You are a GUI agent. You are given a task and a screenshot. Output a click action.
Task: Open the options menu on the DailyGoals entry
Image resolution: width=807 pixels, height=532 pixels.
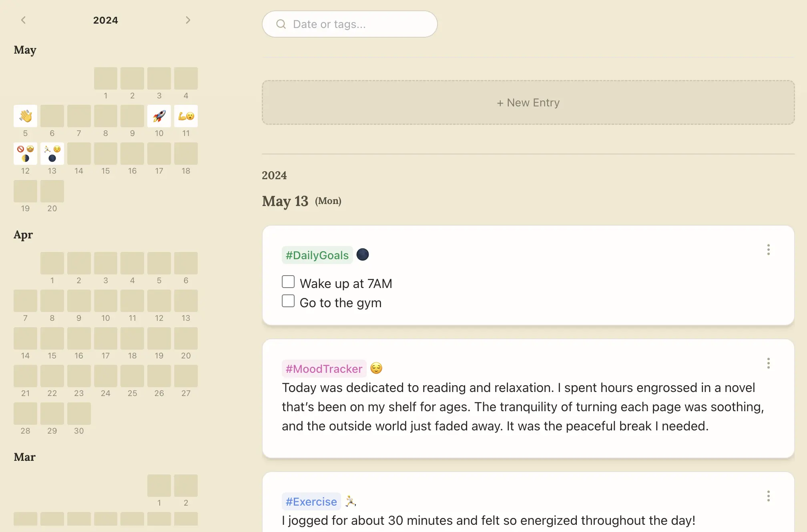768,250
